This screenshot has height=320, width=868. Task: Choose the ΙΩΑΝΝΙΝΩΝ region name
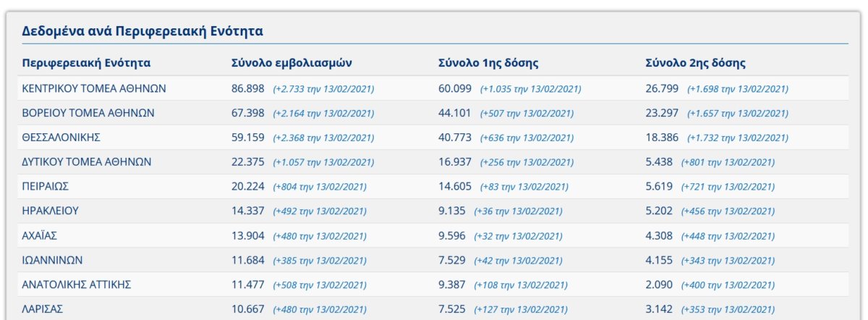click(x=53, y=260)
